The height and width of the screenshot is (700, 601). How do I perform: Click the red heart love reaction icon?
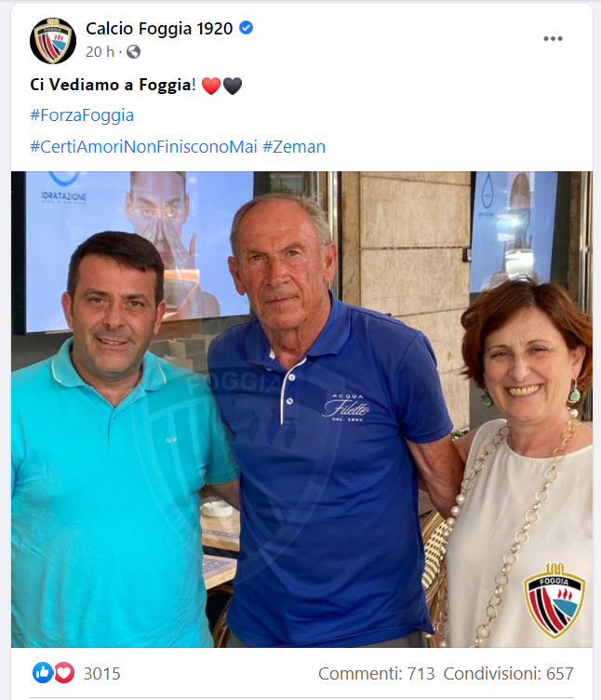[64, 672]
